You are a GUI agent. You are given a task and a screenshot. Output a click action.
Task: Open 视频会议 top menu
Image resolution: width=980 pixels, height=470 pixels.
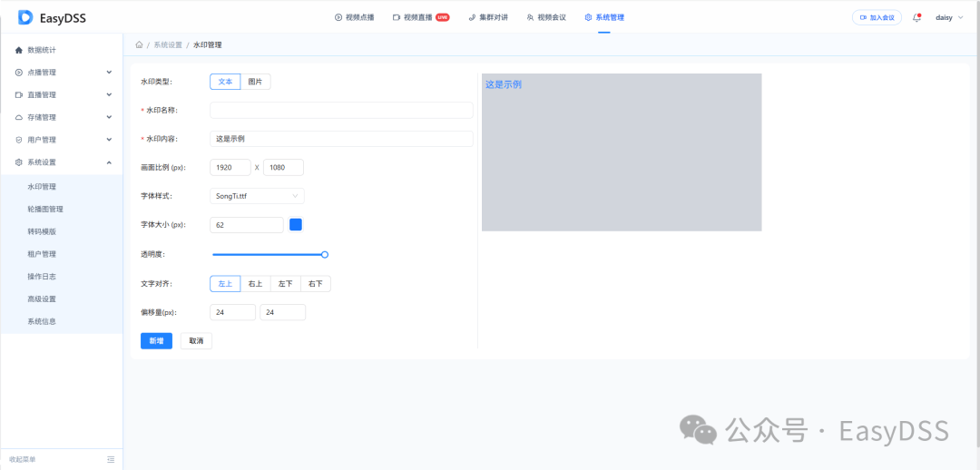[546, 17]
